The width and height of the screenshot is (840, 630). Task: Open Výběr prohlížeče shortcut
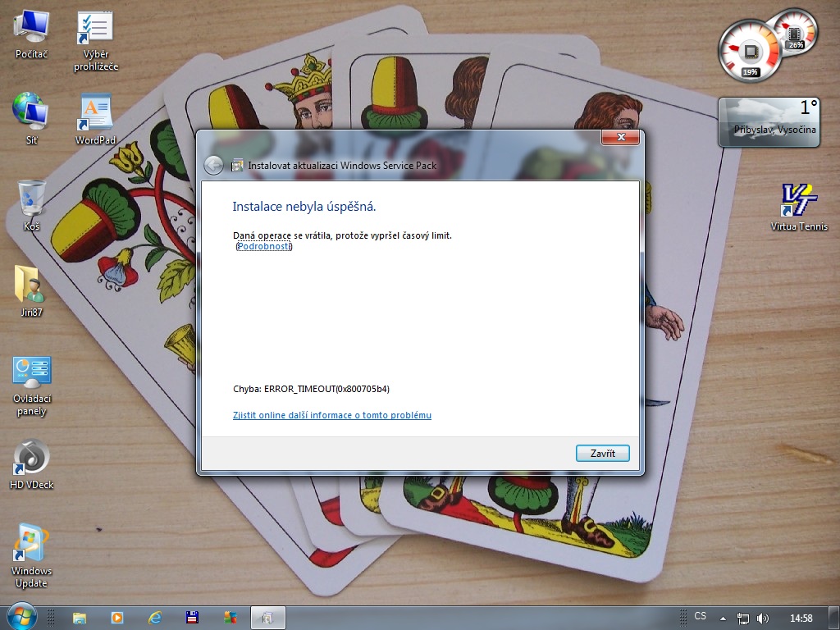(x=95, y=41)
